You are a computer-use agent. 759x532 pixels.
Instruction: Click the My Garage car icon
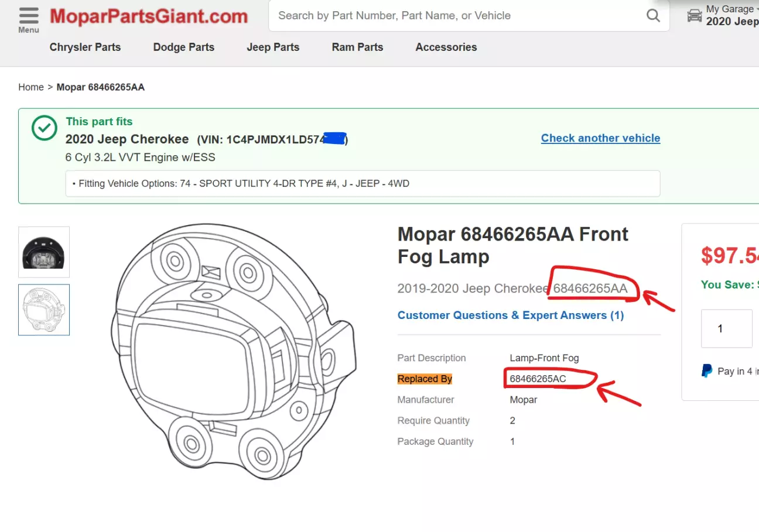tap(695, 16)
